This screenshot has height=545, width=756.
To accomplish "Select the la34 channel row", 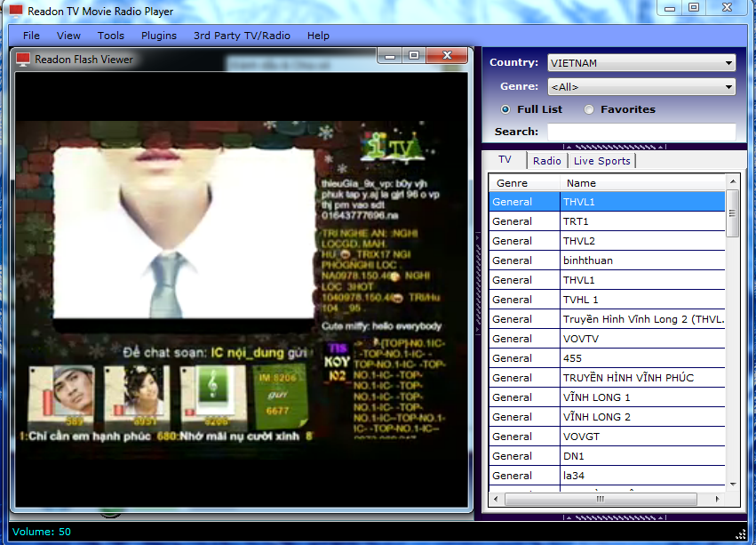I will pos(607,476).
